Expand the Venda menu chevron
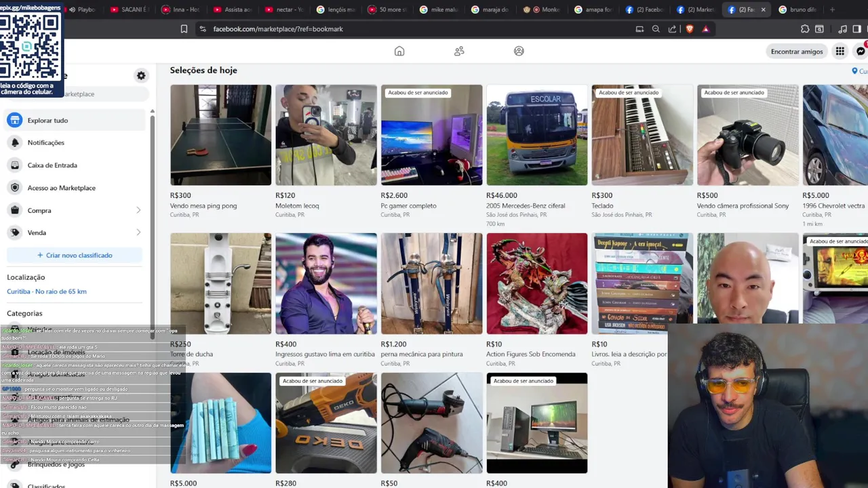868x488 pixels. coord(138,232)
